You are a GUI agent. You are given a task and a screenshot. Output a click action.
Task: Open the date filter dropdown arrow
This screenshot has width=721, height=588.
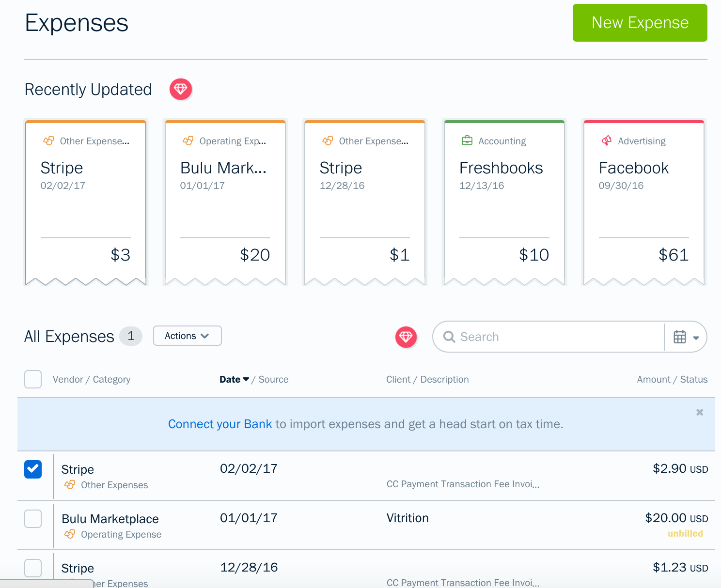tap(696, 338)
